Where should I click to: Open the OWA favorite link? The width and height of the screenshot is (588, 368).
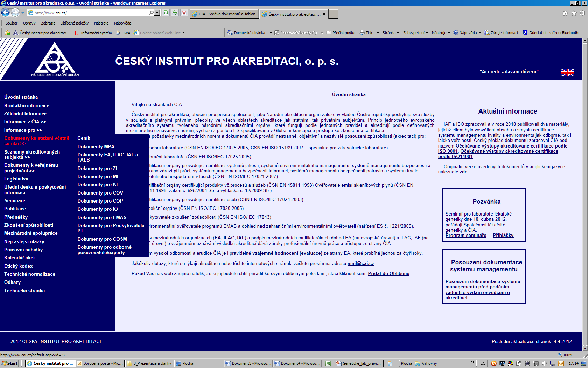pyautogui.click(x=122, y=33)
